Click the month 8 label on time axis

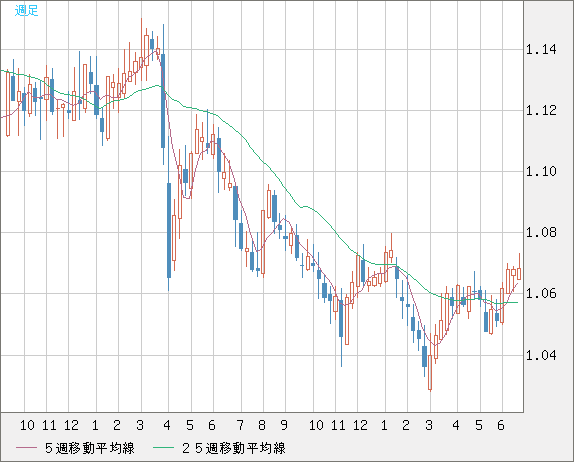(x=262, y=425)
